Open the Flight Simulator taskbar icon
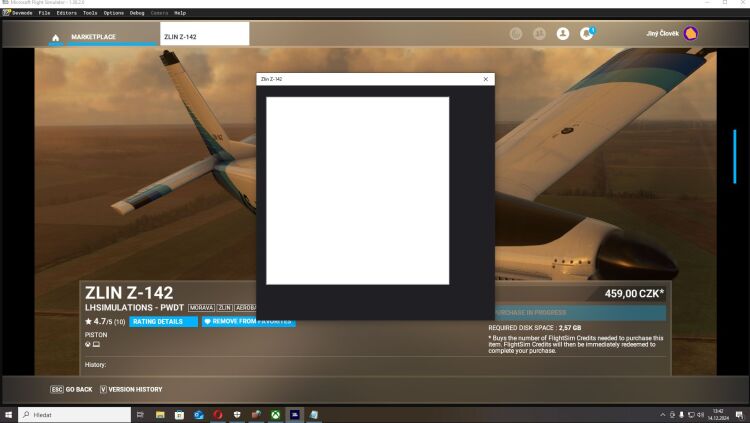 click(295, 415)
